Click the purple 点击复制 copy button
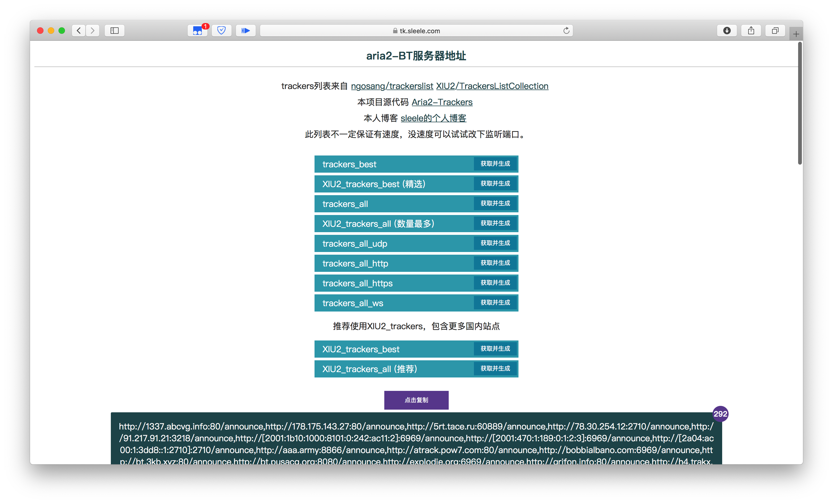833x504 pixels. click(x=416, y=400)
